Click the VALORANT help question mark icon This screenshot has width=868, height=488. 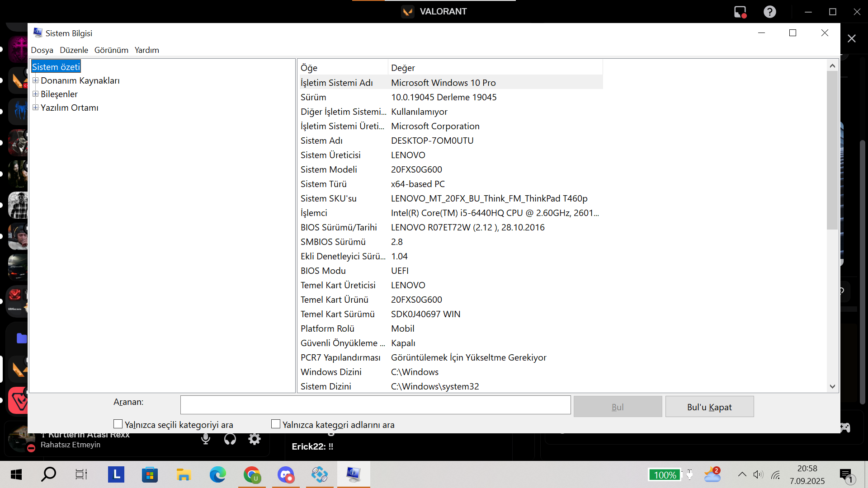769,12
